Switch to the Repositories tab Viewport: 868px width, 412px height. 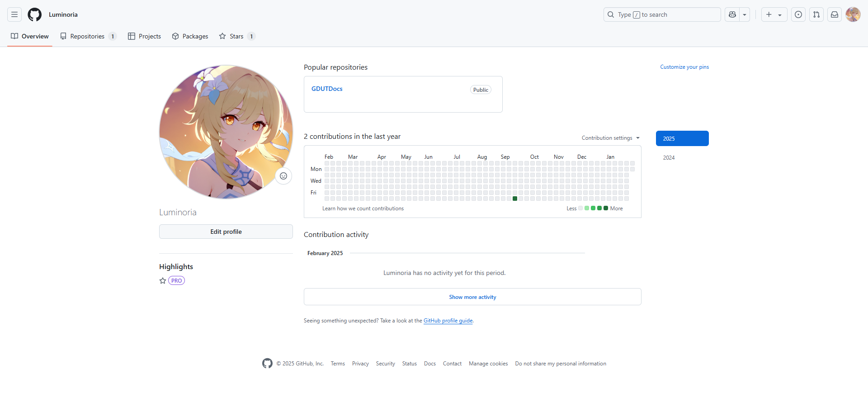pos(88,36)
